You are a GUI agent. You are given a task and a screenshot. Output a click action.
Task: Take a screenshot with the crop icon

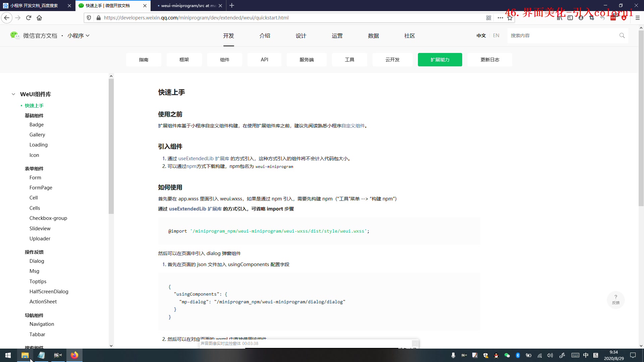pos(592,18)
